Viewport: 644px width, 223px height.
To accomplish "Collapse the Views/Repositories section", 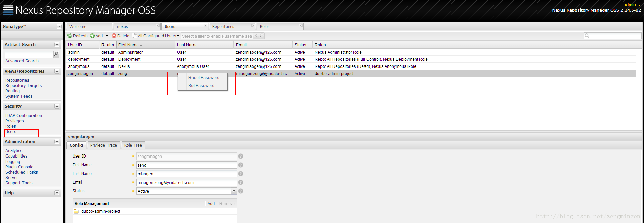I will coord(57,71).
